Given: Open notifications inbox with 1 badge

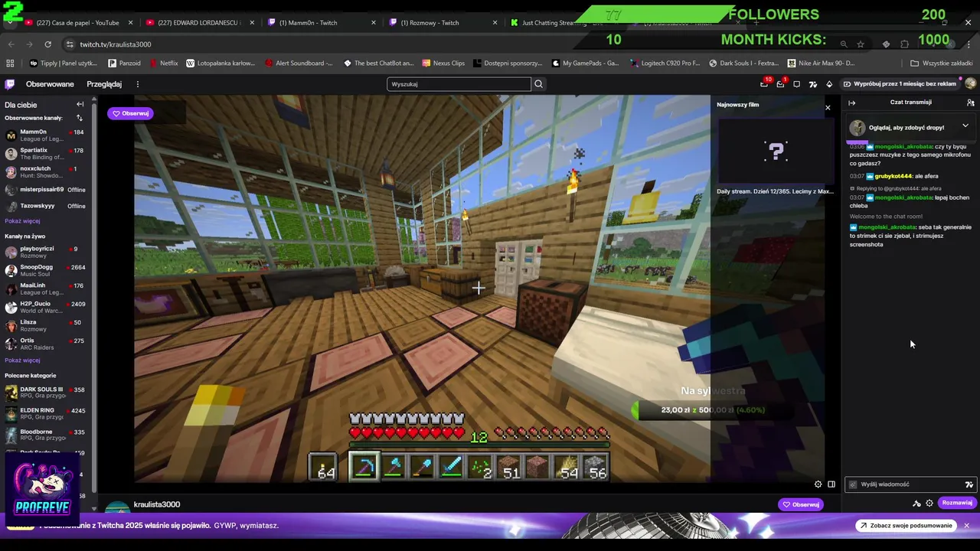Looking at the screenshot, I should coord(781,84).
